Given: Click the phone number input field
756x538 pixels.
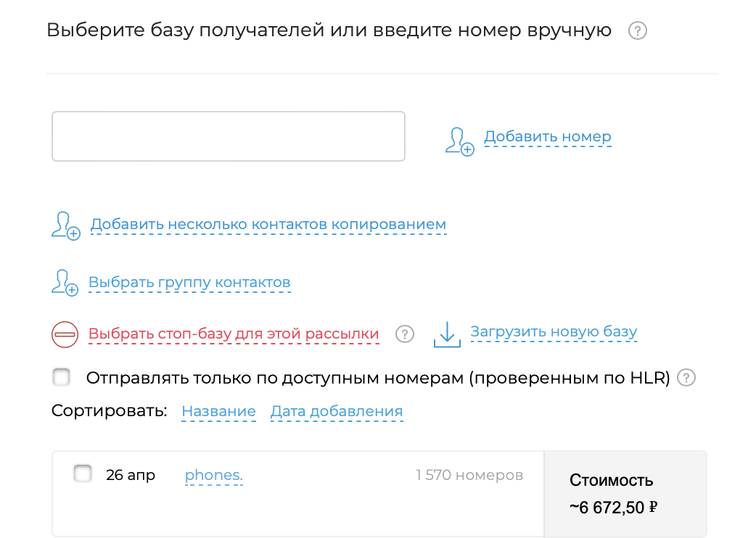Looking at the screenshot, I should click(x=228, y=136).
